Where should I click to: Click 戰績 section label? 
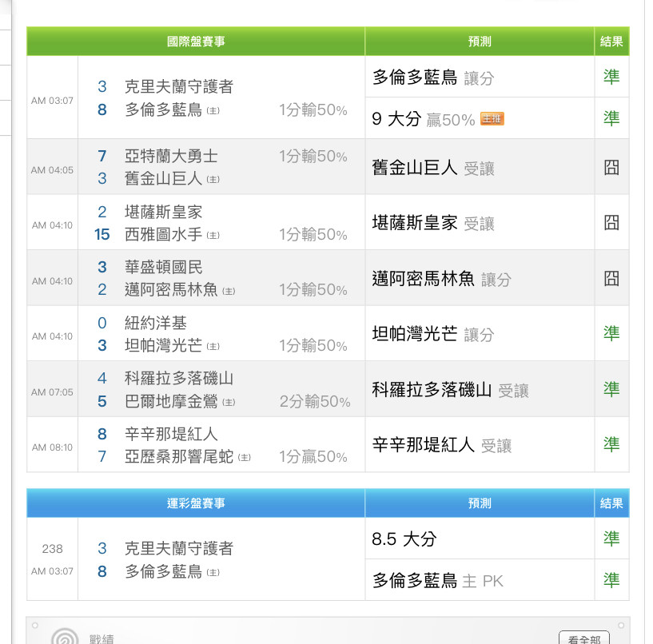coord(102,639)
